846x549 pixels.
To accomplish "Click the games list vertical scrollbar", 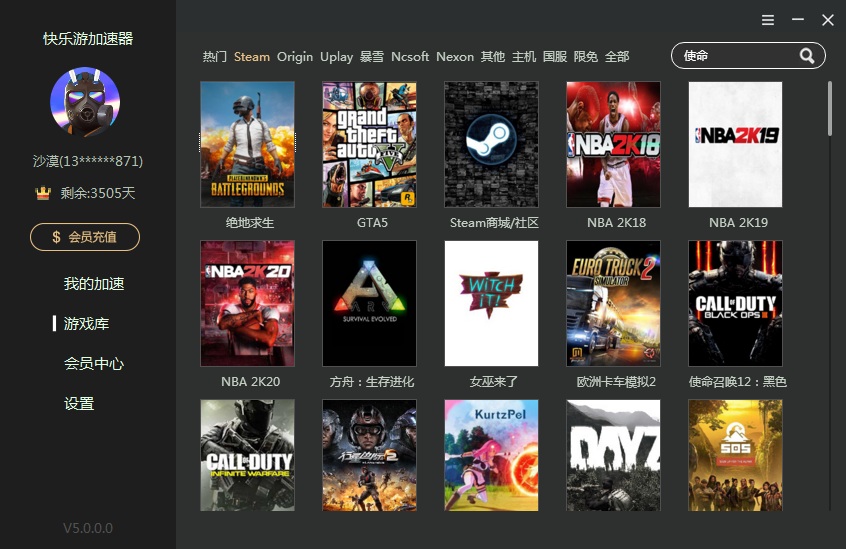I will (830, 108).
